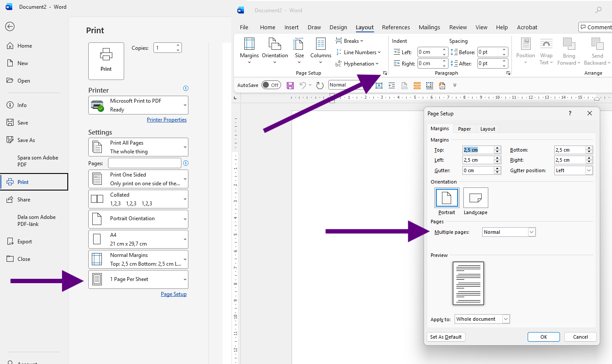
Task: Open the paper Size menu
Action: pyautogui.click(x=299, y=51)
